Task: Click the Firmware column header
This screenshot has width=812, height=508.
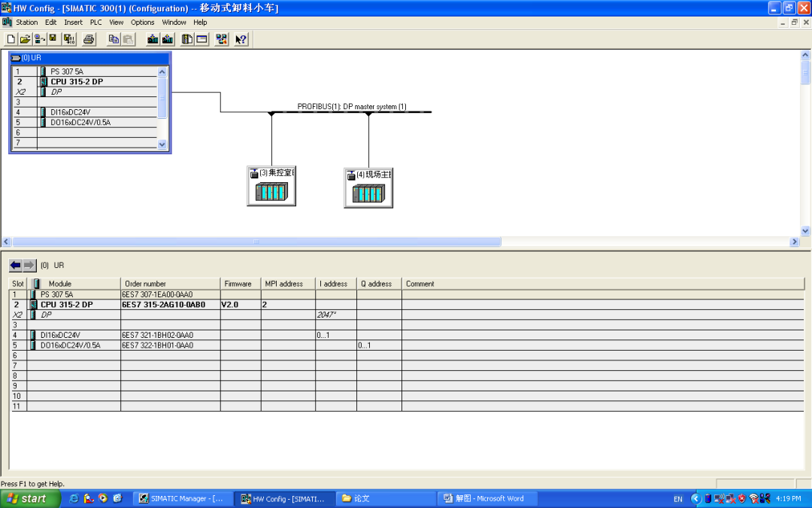Action: pyautogui.click(x=241, y=284)
